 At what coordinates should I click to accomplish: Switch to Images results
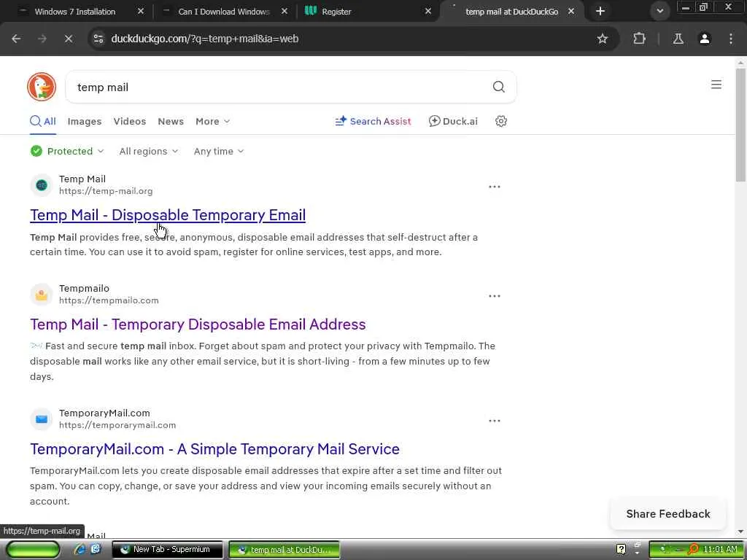85,122
